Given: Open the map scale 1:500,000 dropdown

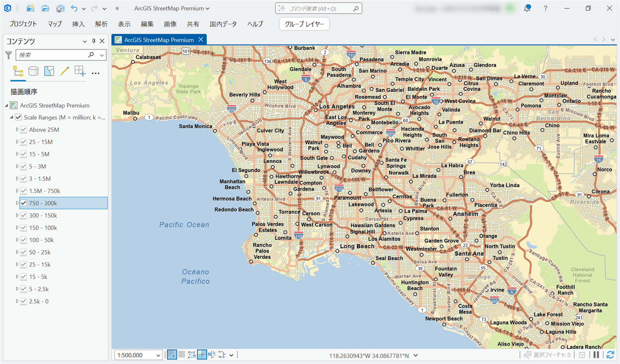Looking at the screenshot, I should click(x=159, y=355).
